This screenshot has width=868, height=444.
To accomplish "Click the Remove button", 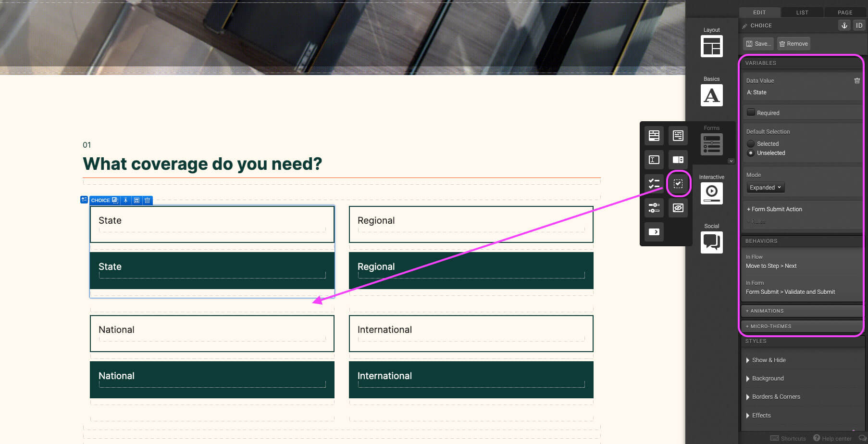I will (794, 44).
